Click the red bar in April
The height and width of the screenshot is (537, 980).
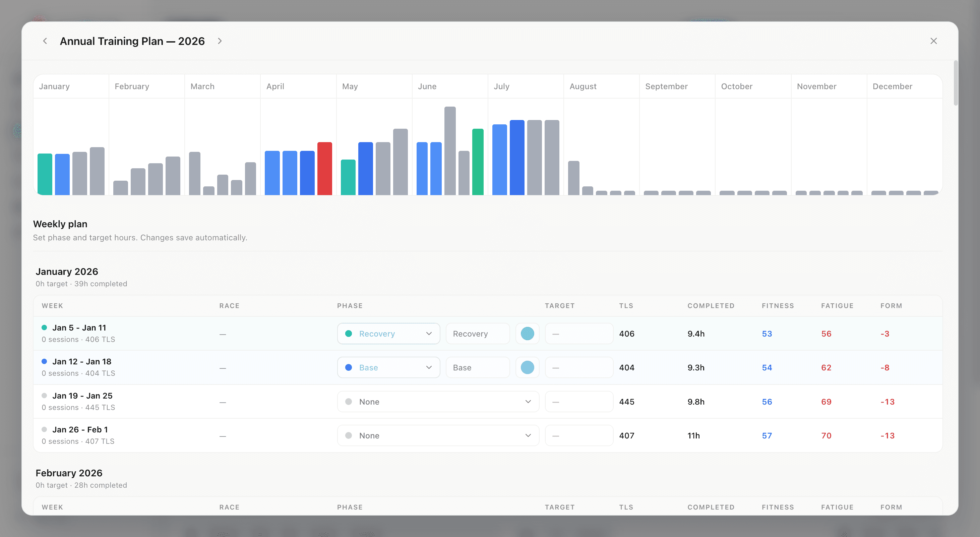tap(324, 169)
